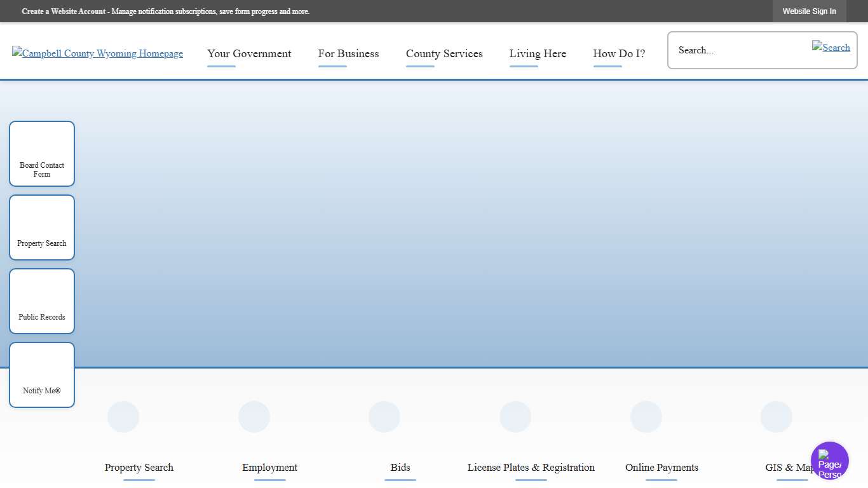Click the purple accessibility widget button

829,461
